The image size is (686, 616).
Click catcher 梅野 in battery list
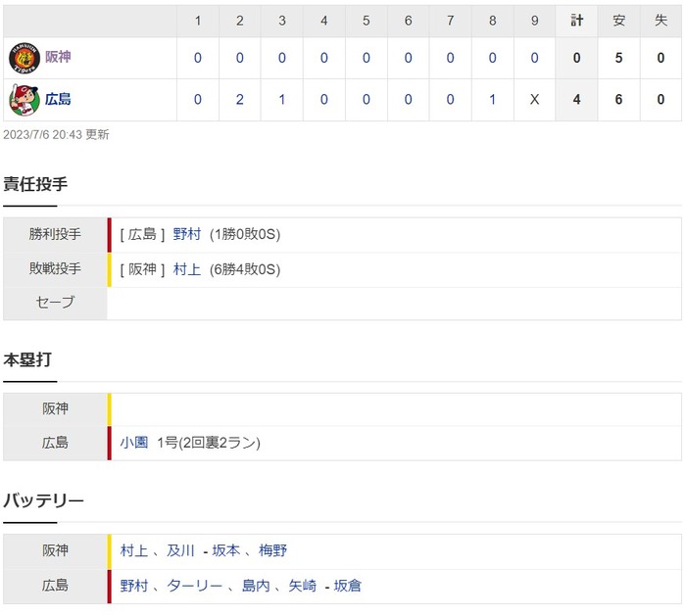tap(272, 550)
